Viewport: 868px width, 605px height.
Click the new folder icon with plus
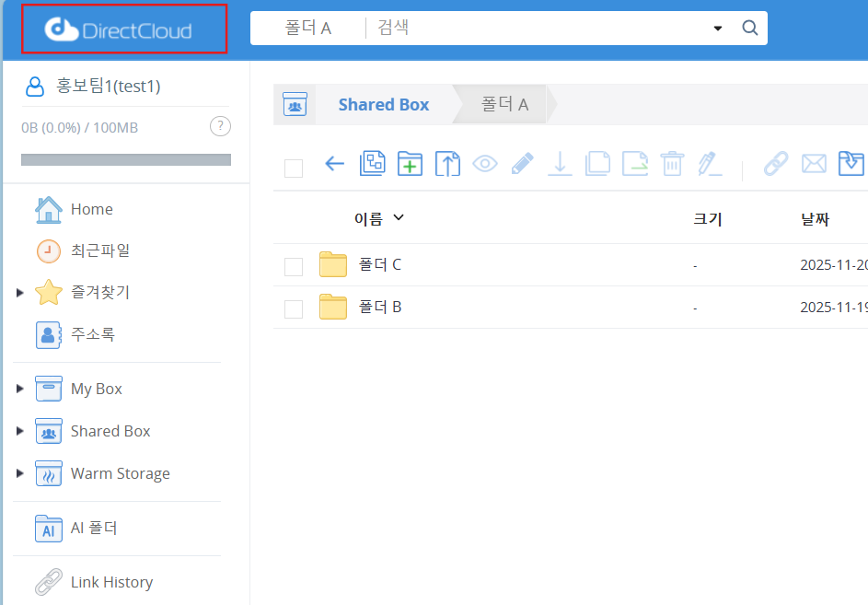click(410, 165)
